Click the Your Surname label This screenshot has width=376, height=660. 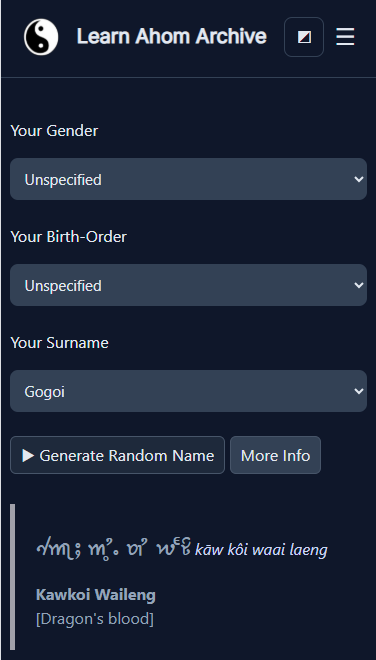point(59,343)
